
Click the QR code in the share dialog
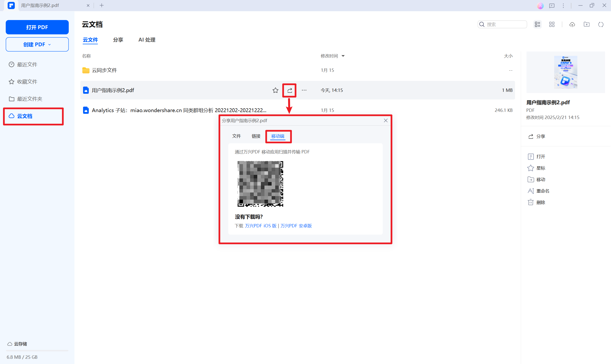[260, 183]
